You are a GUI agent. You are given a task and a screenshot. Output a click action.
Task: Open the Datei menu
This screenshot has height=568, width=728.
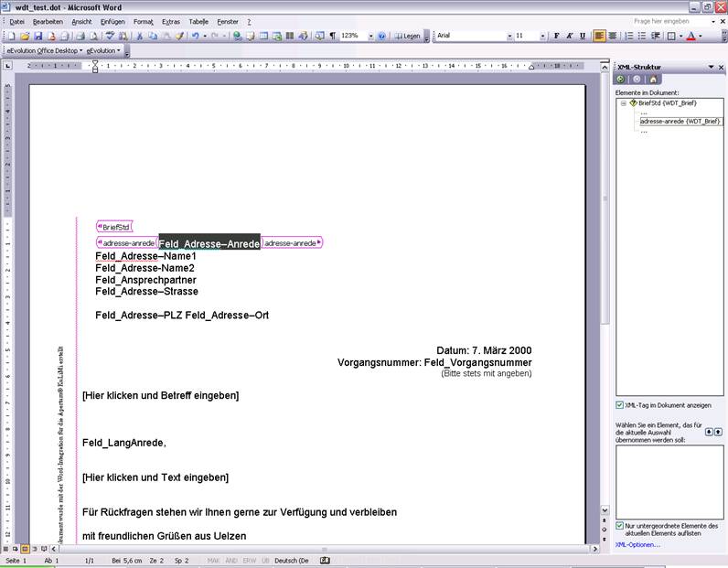point(16,22)
